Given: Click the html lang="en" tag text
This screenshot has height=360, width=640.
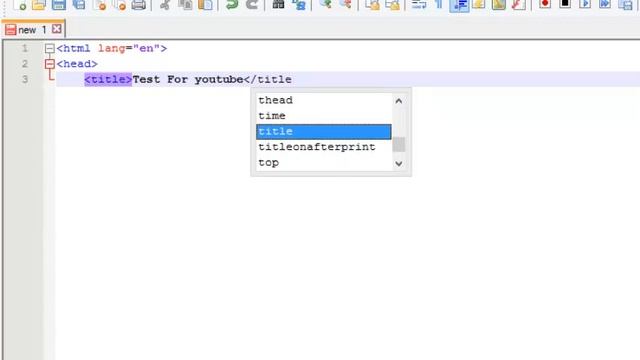Looking at the screenshot, I should point(112,49).
